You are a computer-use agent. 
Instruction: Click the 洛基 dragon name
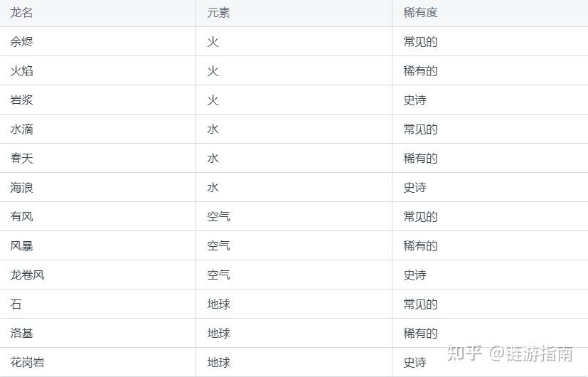coord(21,333)
